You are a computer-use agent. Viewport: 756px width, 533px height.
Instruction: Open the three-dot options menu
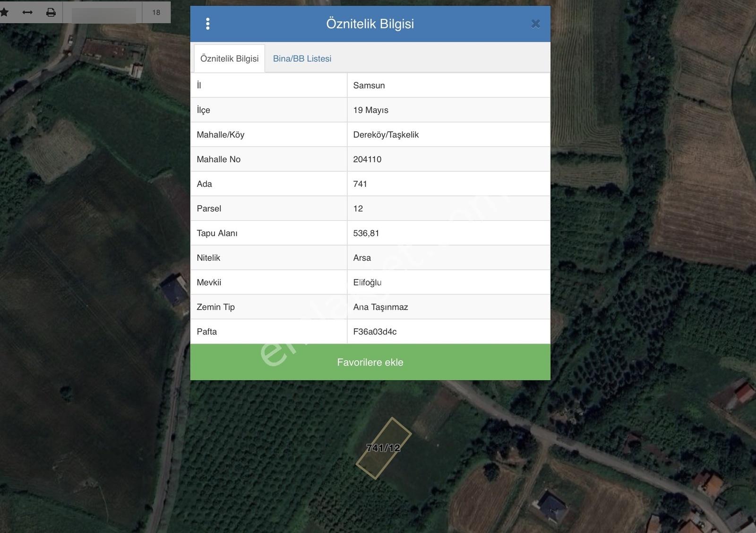[x=208, y=24]
